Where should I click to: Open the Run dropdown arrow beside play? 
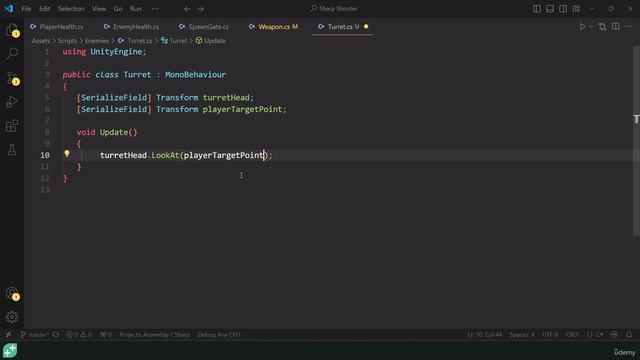pos(591,27)
